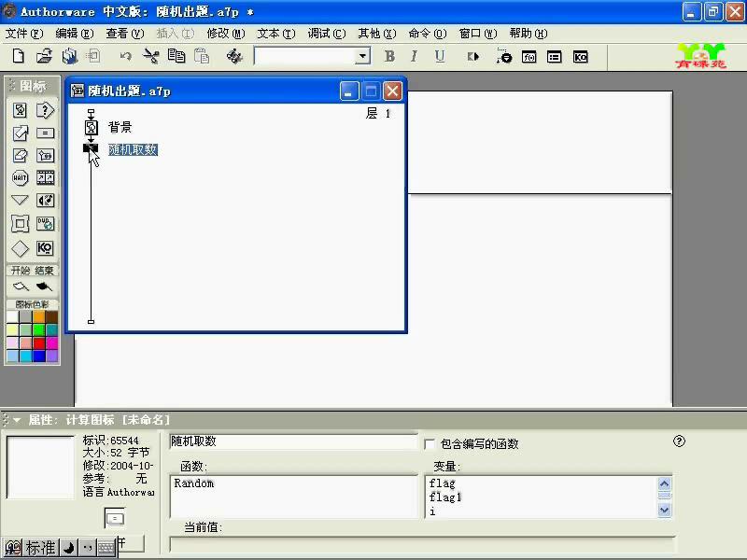Image resolution: width=747 pixels, height=560 pixels.
Task: Choose the dark blue icon color swatch
Action: tap(39, 356)
